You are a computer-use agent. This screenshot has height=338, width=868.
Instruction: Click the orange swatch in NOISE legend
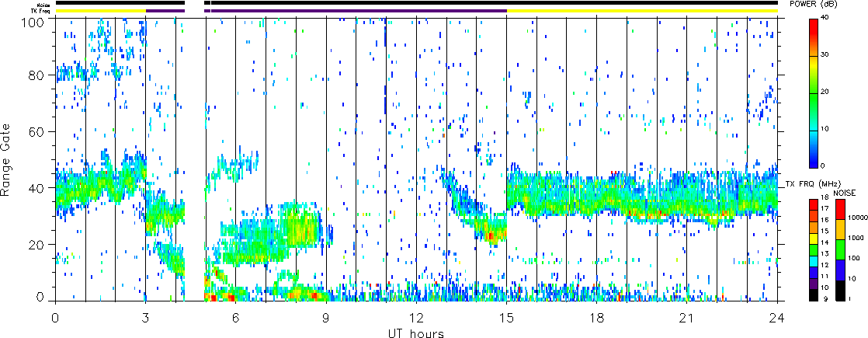click(x=840, y=229)
